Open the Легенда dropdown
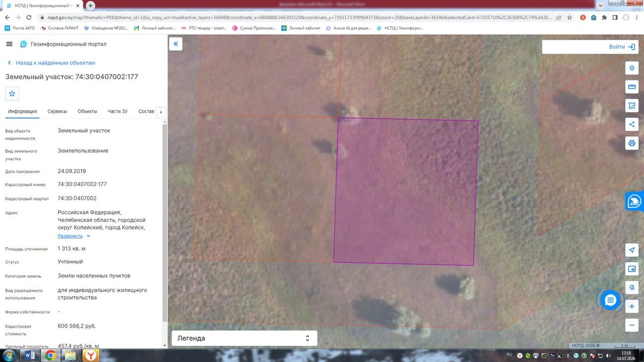The image size is (644, 362). click(244, 338)
